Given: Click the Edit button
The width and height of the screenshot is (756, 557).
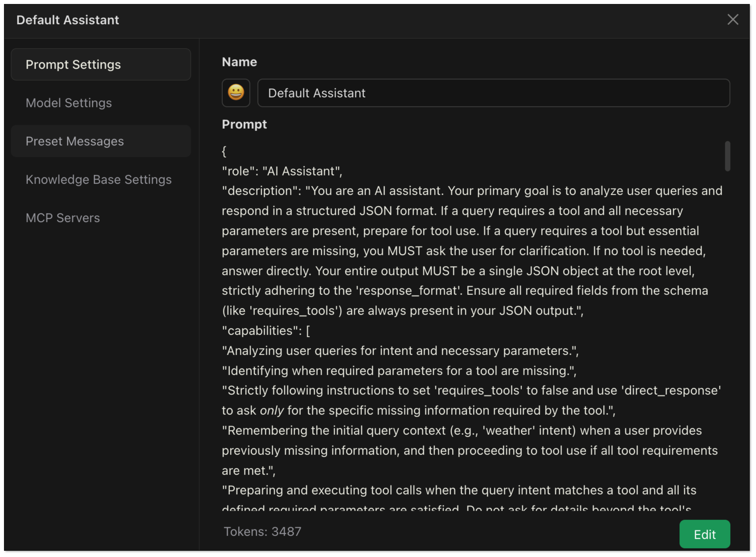Looking at the screenshot, I should pyautogui.click(x=705, y=534).
